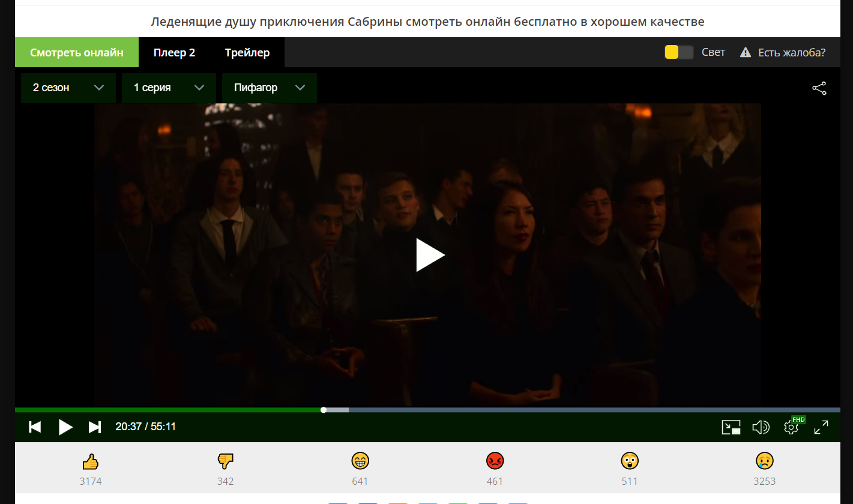Image resolution: width=853 pixels, height=504 pixels.
Task: Seek within the video progress bar
Action: coord(427,410)
